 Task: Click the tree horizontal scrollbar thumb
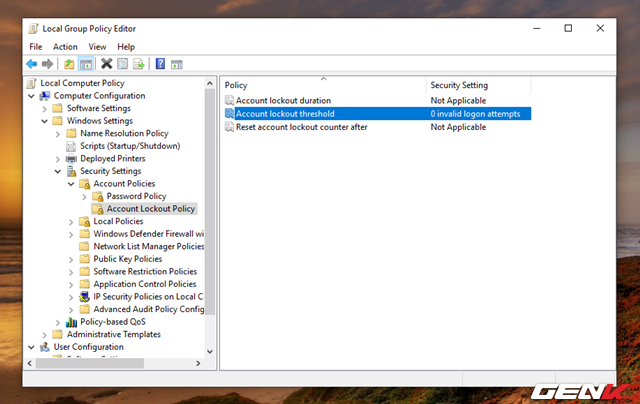pos(90,363)
